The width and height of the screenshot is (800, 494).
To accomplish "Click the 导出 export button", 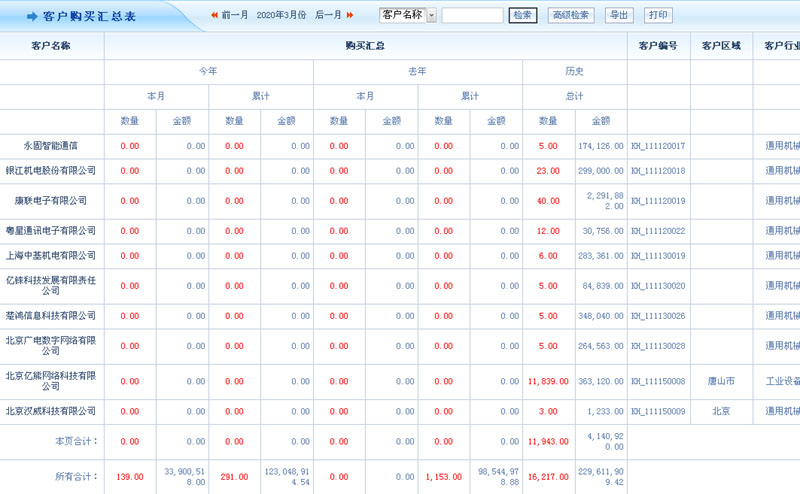I will (x=620, y=16).
